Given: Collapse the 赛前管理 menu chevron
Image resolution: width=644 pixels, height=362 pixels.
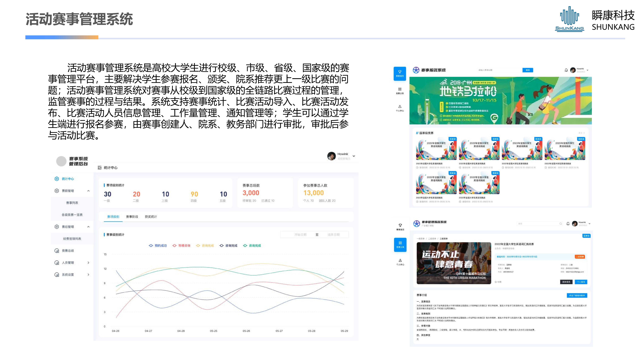Looking at the screenshot, I should [x=88, y=191].
